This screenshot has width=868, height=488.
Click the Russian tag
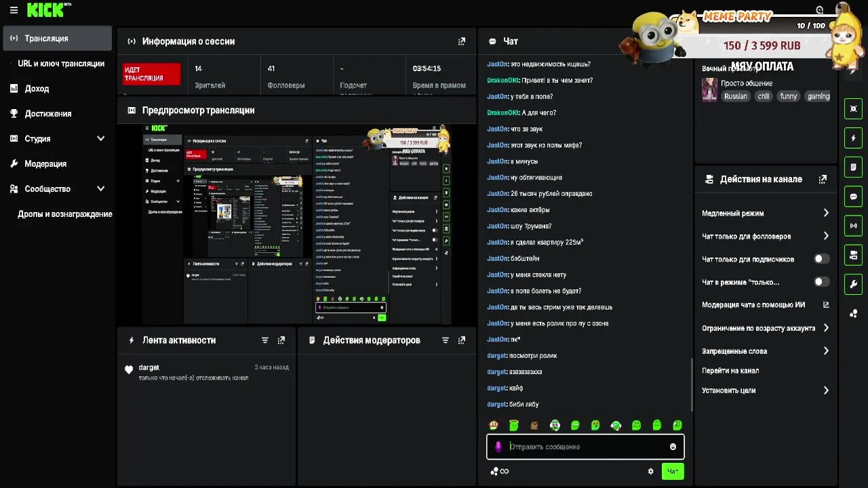pyautogui.click(x=735, y=96)
